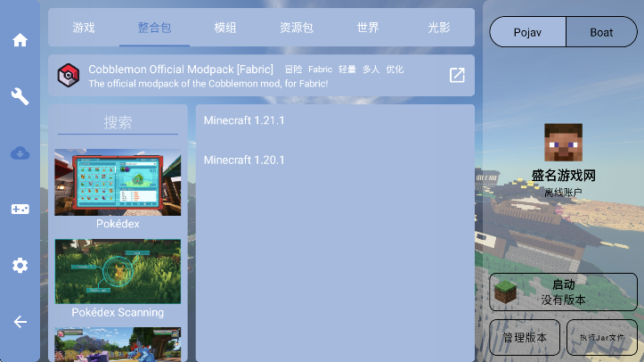
Task: Click the 启动 launch button
Action: (563, 292)
